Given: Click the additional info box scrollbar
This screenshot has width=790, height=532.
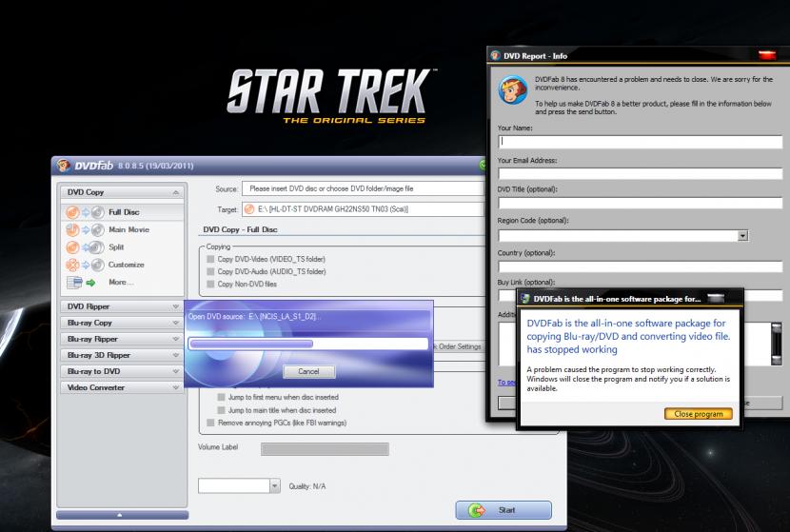Looking at the screenshot, I should click(x=777, y=345).
